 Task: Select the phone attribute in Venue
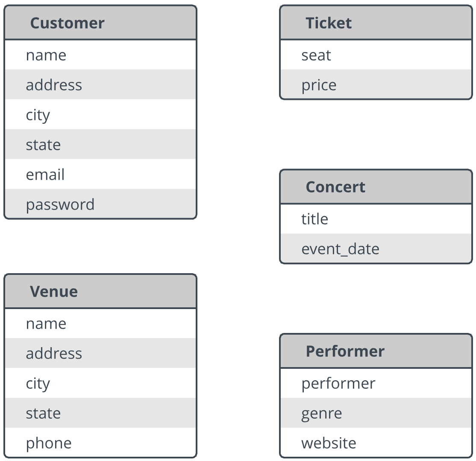(100, 442)
